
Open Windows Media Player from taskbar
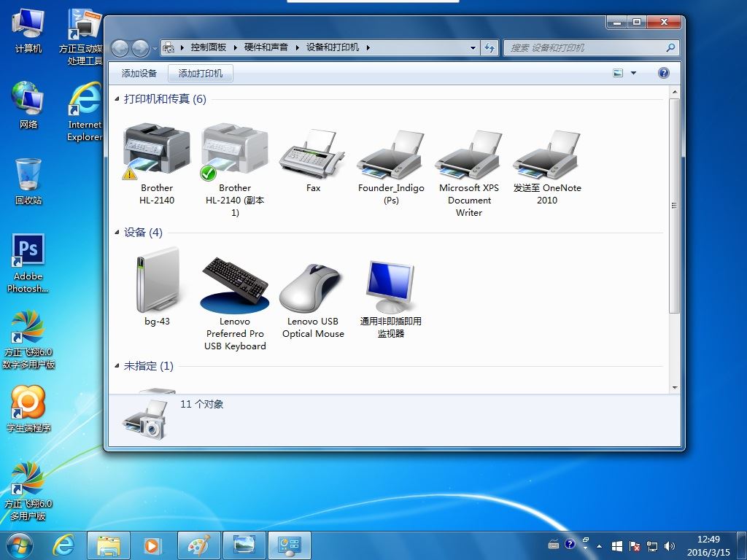tap(153, 545)
